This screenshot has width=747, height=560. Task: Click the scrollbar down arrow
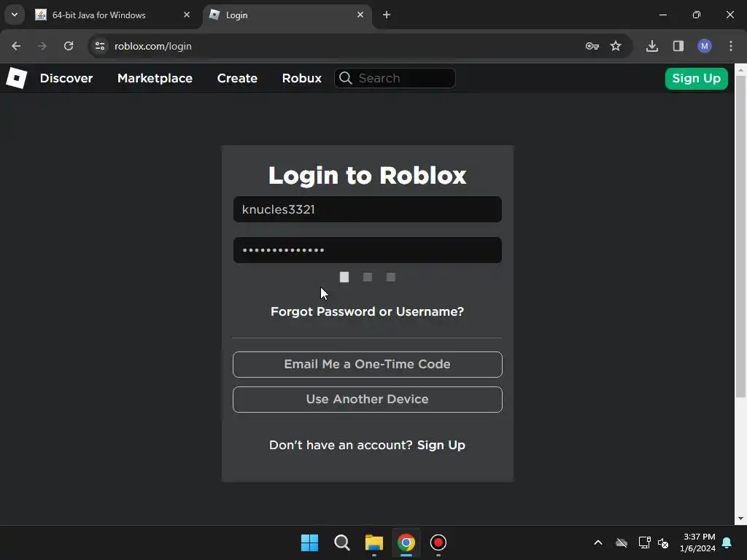tap(740, 518)
